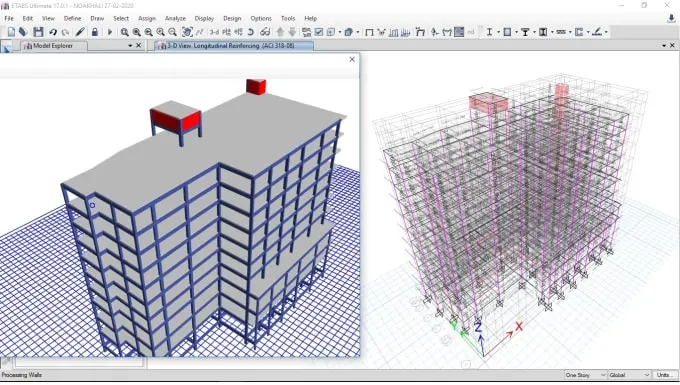
Task: Click the pencil refresh/edit icon
Action: click(80, 32)
